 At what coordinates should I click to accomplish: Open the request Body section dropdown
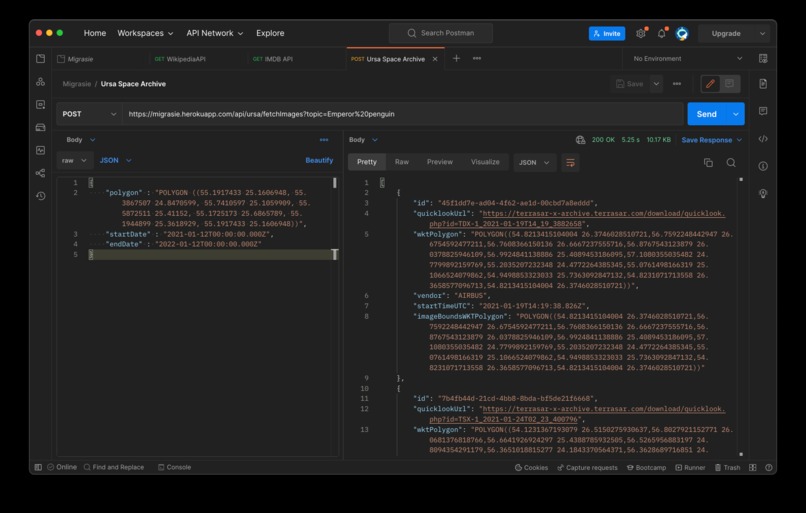tap(81, 140)
